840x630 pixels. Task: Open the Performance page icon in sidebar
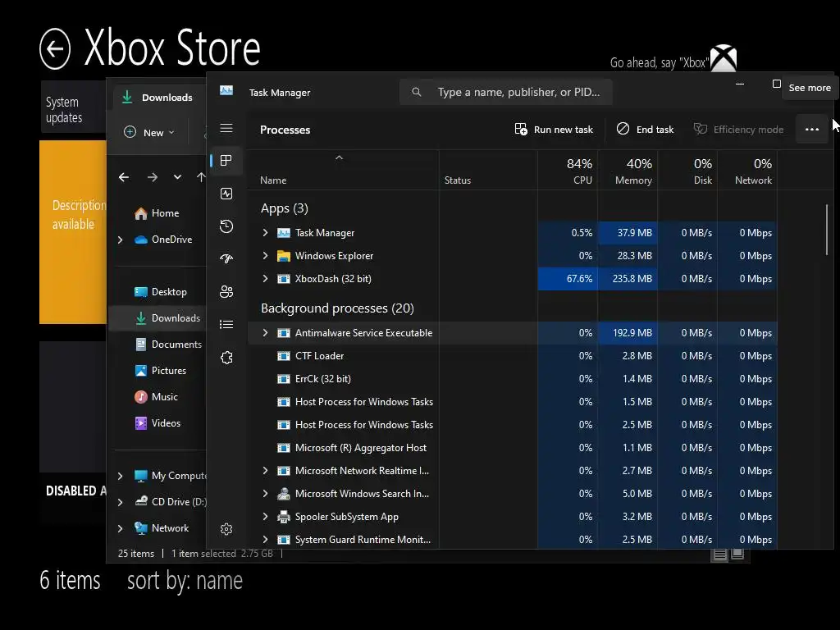[226, 194]
